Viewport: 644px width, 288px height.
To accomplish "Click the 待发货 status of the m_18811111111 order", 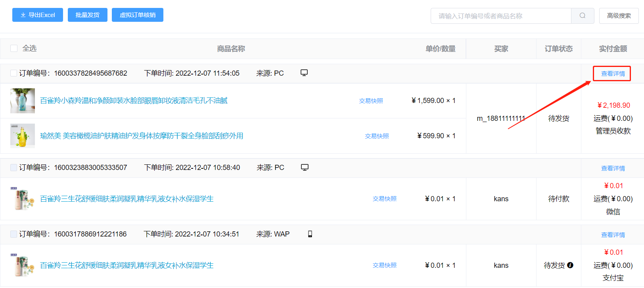I will [x=559, y=118].
